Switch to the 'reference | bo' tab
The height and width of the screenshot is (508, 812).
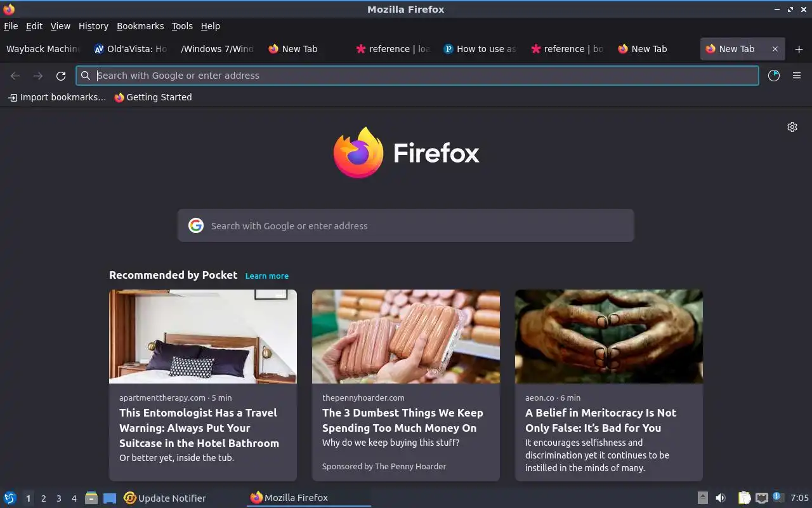point(568,49)
